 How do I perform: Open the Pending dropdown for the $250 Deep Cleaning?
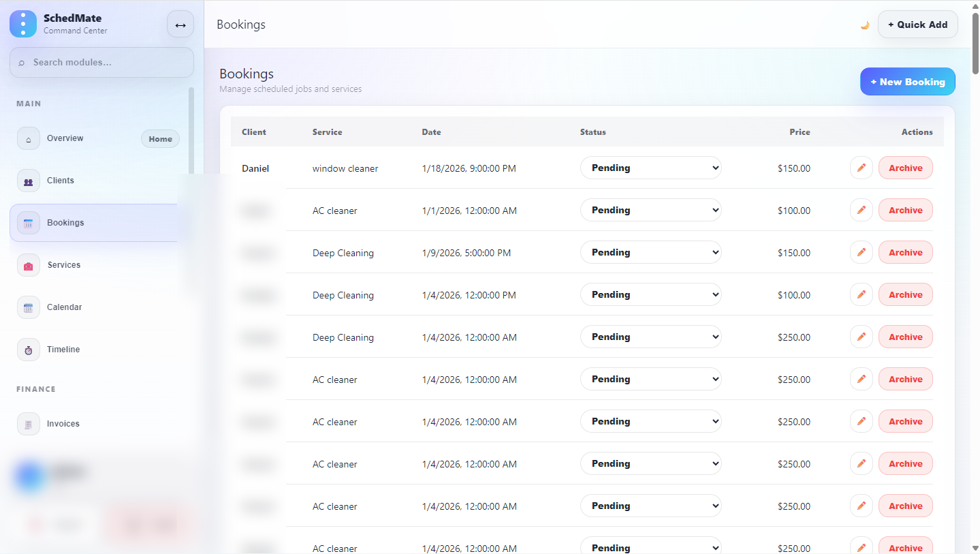[x=650, y=337]
